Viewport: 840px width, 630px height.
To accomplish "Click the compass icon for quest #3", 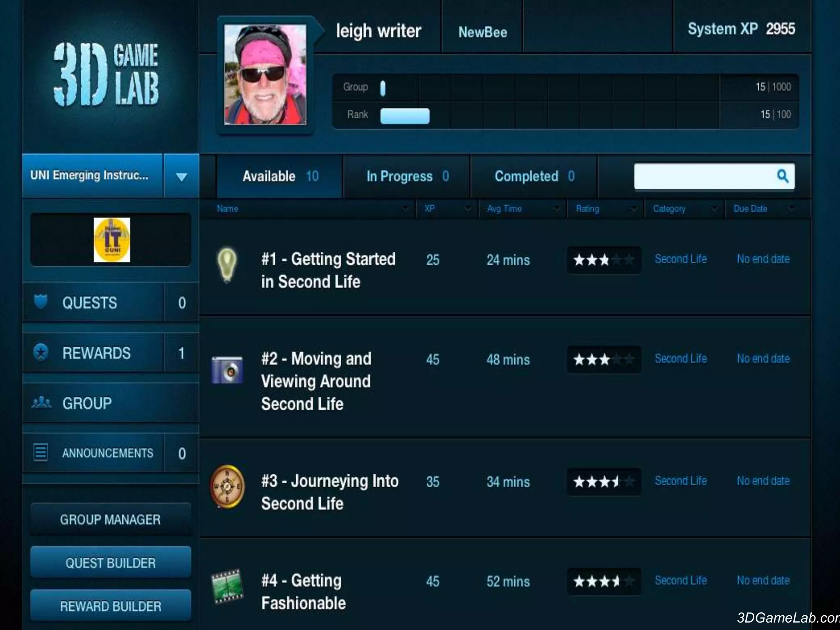I will (x=227, y=486).
